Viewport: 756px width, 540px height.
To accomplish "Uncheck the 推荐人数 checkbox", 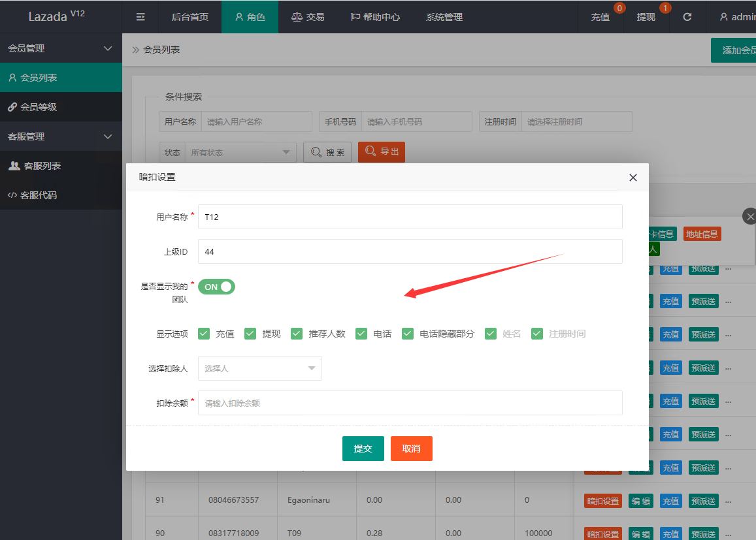I will [297, 334].
